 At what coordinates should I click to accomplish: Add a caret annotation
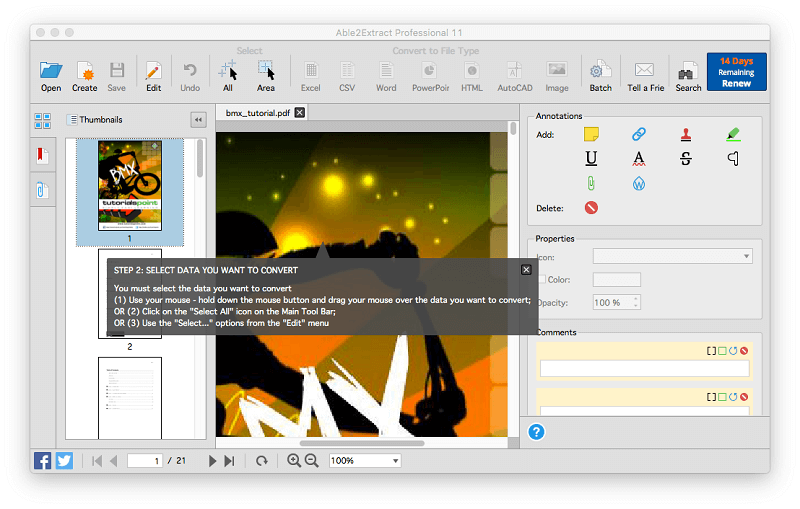tap(733, 159)
